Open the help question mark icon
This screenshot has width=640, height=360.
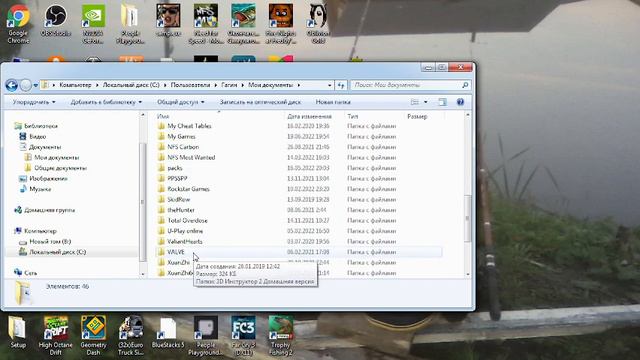(x=460, y=102)
